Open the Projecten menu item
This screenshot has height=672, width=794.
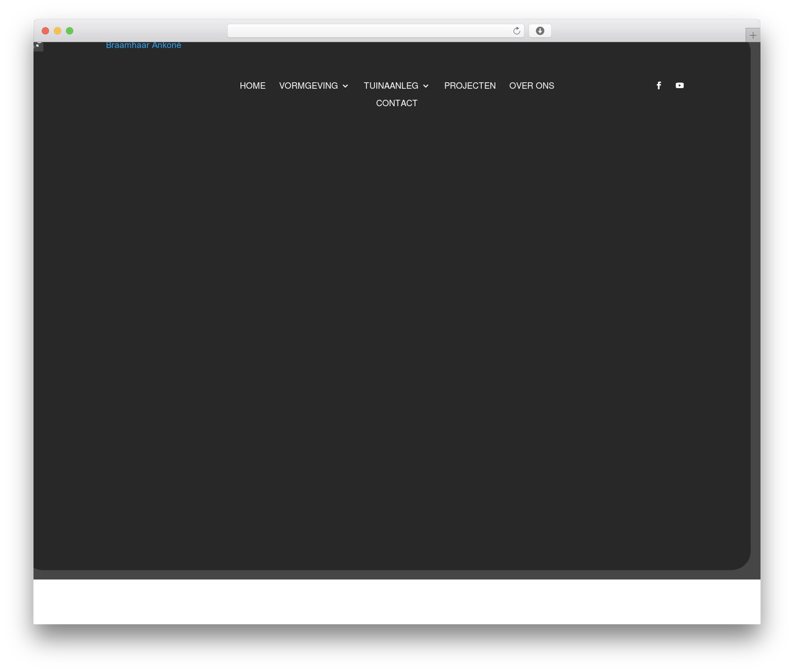pyautogui.click(x=470, y=86)
